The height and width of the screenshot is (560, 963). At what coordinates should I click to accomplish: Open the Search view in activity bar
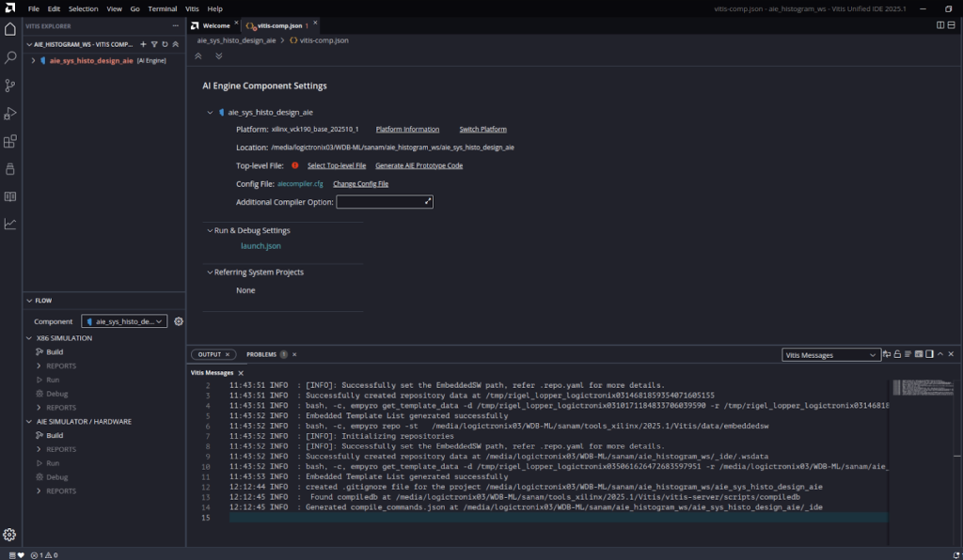[x=9, y=57]
